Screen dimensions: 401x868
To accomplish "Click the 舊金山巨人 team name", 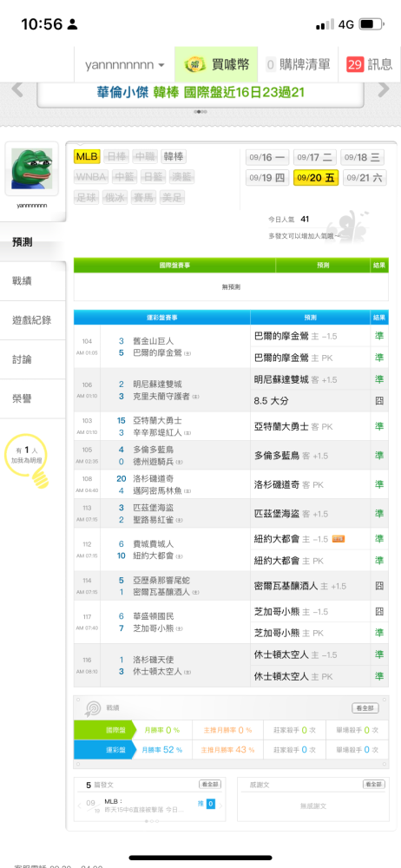I will pos(154,341).
